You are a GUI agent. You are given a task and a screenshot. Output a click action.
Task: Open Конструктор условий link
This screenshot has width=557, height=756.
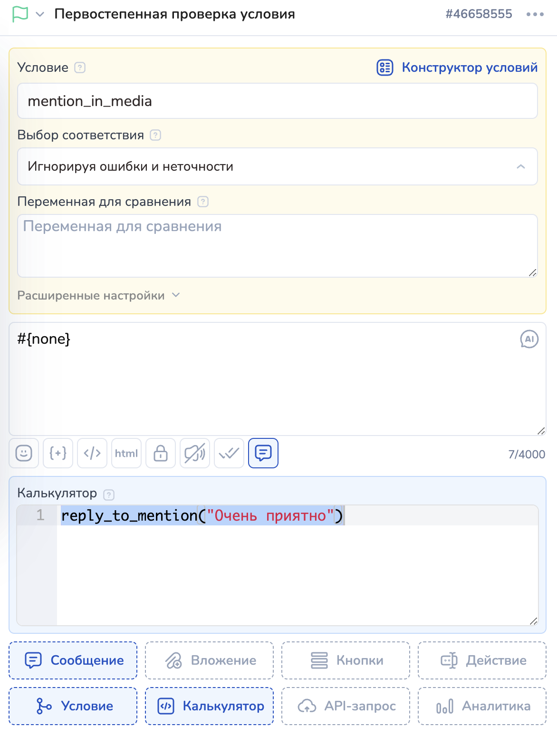click(457, 68)
